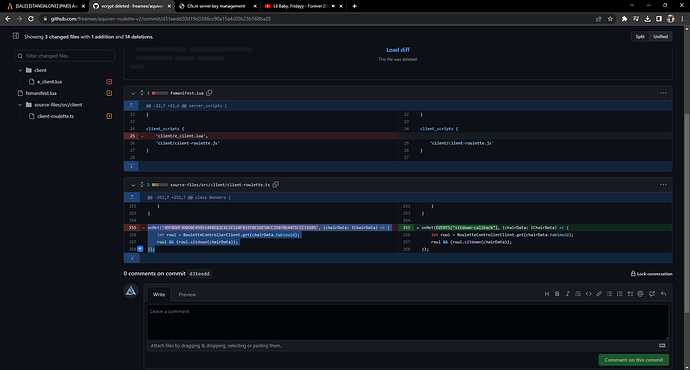Viewport: 690px width, 370px height.
Task: Insert bulleted list in comment toolbar
Action: tap(609, 294)
